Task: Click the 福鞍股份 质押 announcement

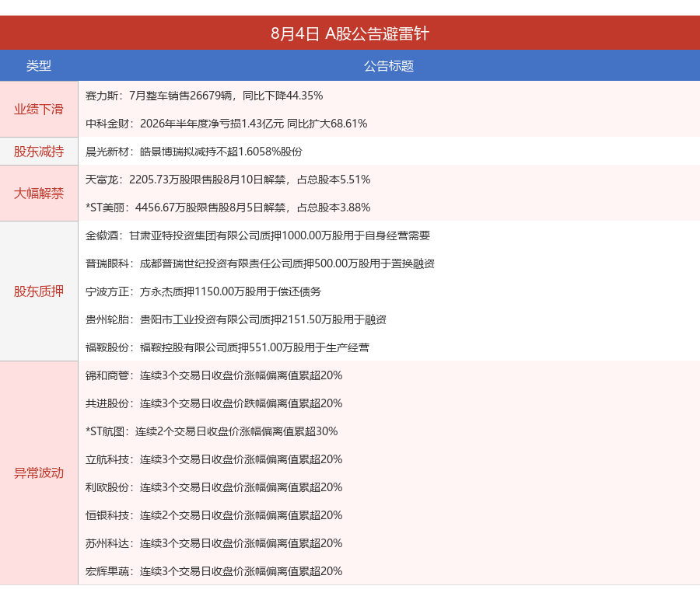Action: click(x=227, y=347)
